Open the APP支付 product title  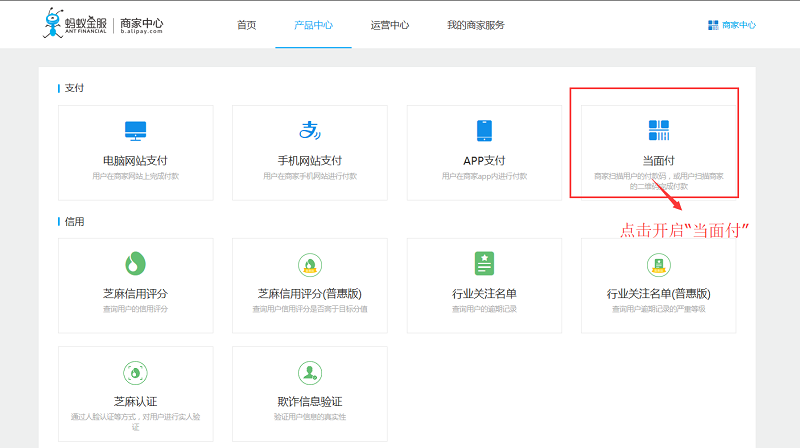tap(484, 161)
